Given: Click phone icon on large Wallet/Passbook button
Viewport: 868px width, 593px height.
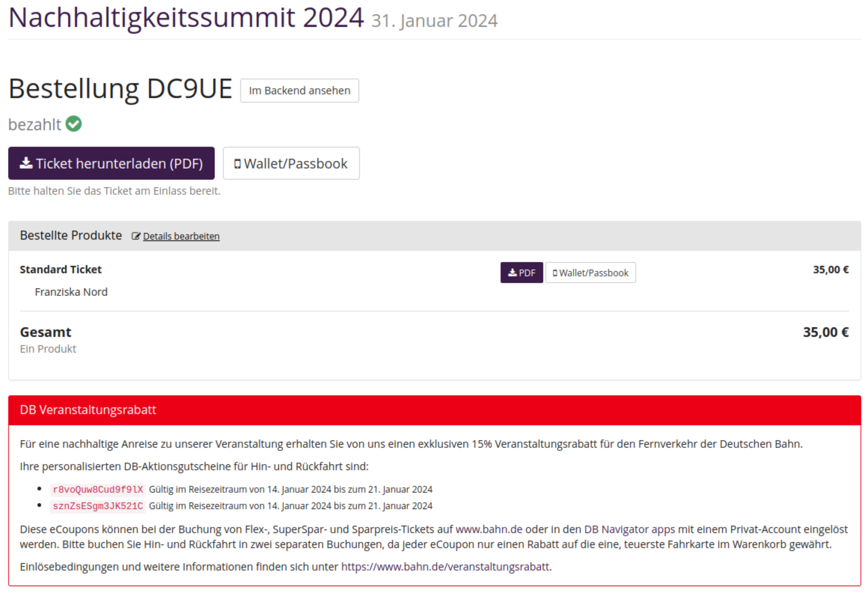Looking at the screenshot, I should [x=237, y=164].
